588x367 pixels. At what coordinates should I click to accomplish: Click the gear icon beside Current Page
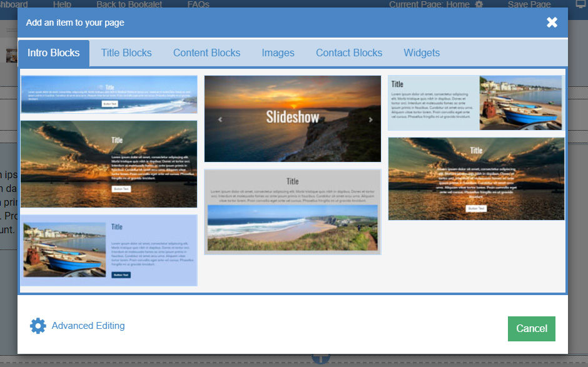[479, 4]
